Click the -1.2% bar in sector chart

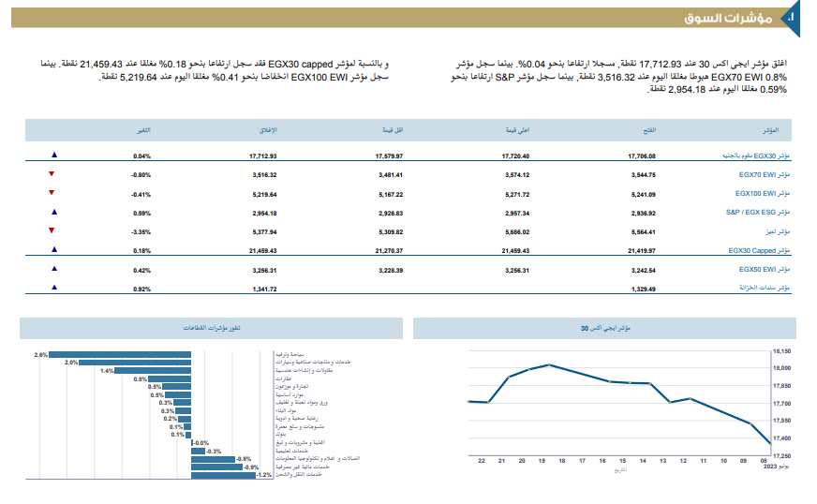tap(225, 475)
